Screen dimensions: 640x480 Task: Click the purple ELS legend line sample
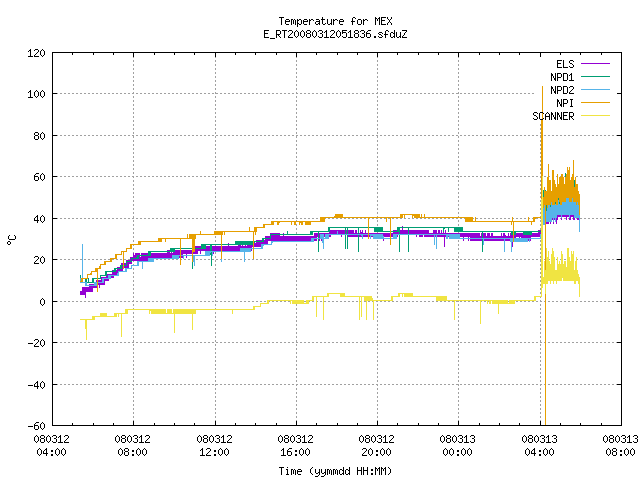[x=595, y=64]
